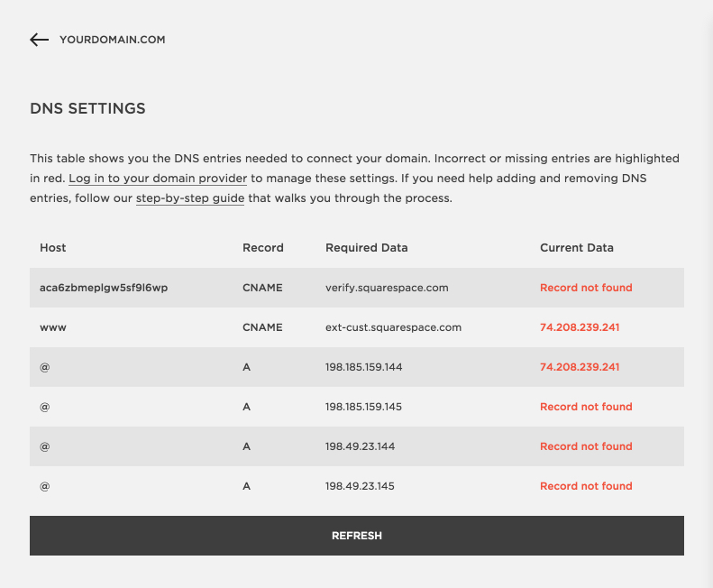Click the DNS SETTINGS heading
Image resolution: width=713 pixels, height=588 pixels.
tap(87, 108)
